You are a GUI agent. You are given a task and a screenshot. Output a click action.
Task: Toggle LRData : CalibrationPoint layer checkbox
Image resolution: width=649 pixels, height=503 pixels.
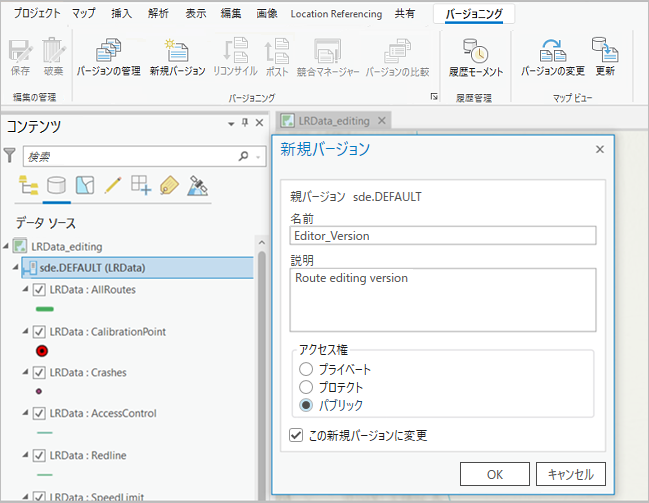39,332
